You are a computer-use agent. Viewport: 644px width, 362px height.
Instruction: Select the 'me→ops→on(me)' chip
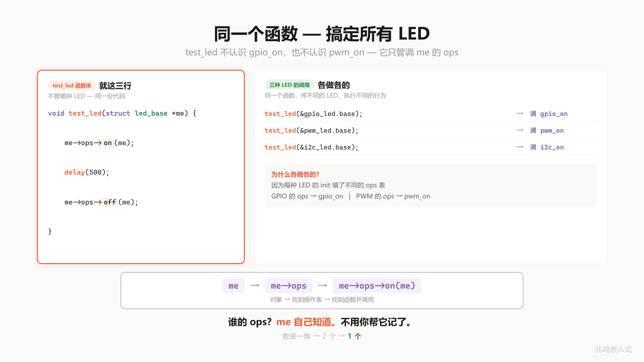click(x=377, y=286)
